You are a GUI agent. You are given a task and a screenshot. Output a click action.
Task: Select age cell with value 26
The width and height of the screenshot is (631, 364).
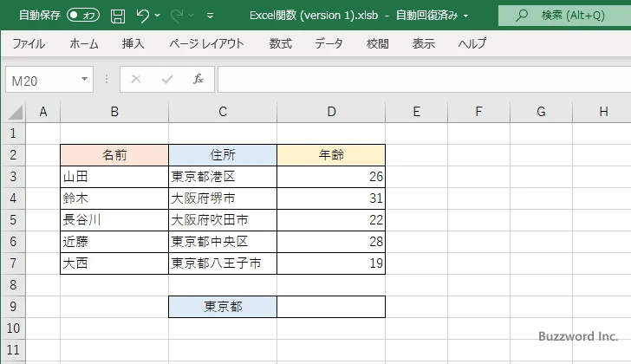click(331, 177)
